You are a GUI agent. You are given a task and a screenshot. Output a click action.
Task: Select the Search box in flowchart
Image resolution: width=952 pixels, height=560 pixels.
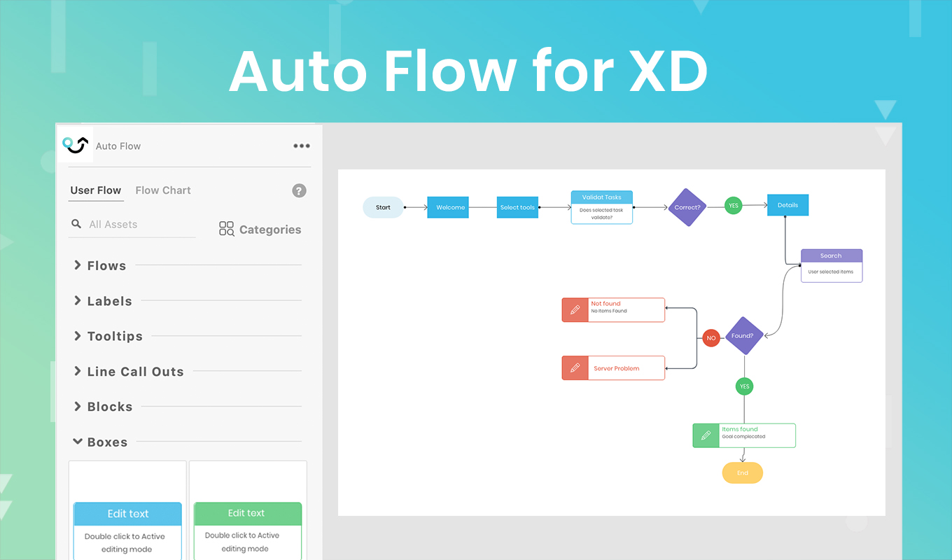point(832,266)
